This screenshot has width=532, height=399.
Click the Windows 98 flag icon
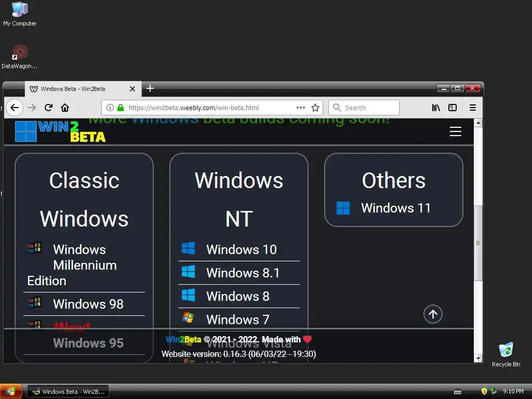34,302
